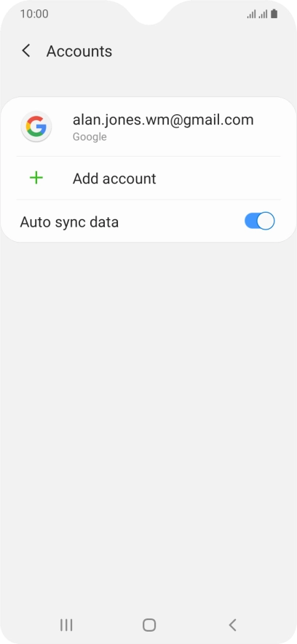This screenshot has height=644, width=297.
Task: Tap the Google subtitle under the email
Action: pos(90,137)
